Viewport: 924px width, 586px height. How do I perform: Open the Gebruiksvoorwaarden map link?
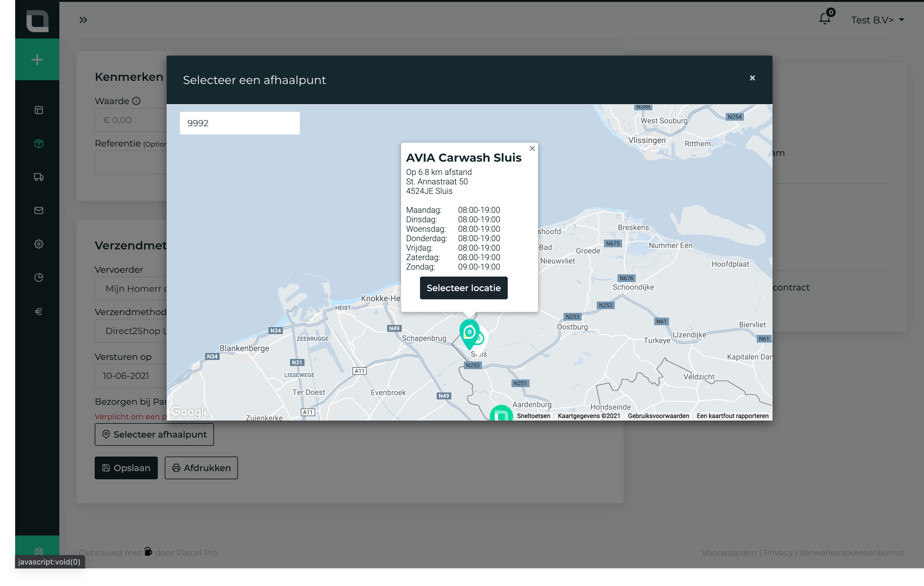pyautogui.click(x=658, y=416)
